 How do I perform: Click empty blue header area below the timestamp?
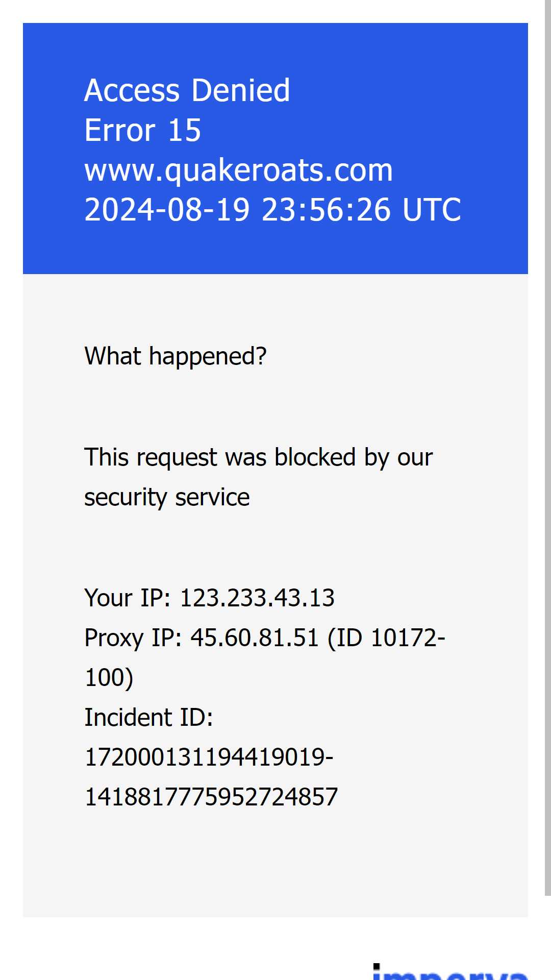[275, 250]
